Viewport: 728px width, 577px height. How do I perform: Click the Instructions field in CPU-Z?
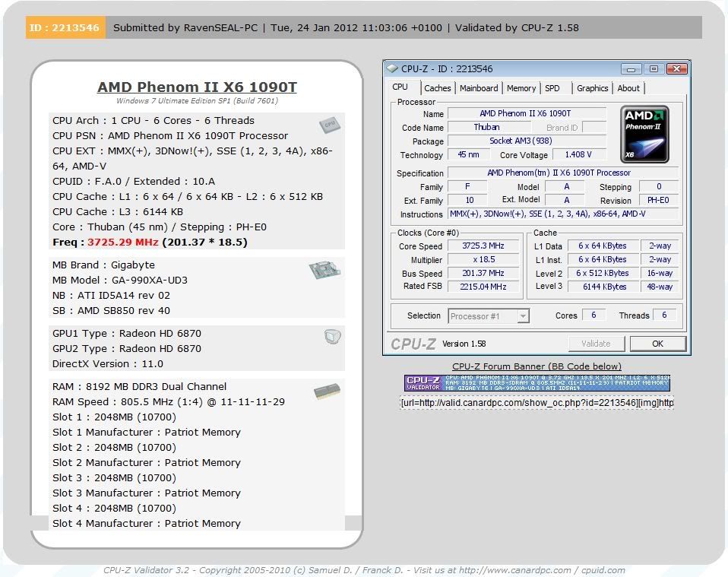[x=563, y=214]
